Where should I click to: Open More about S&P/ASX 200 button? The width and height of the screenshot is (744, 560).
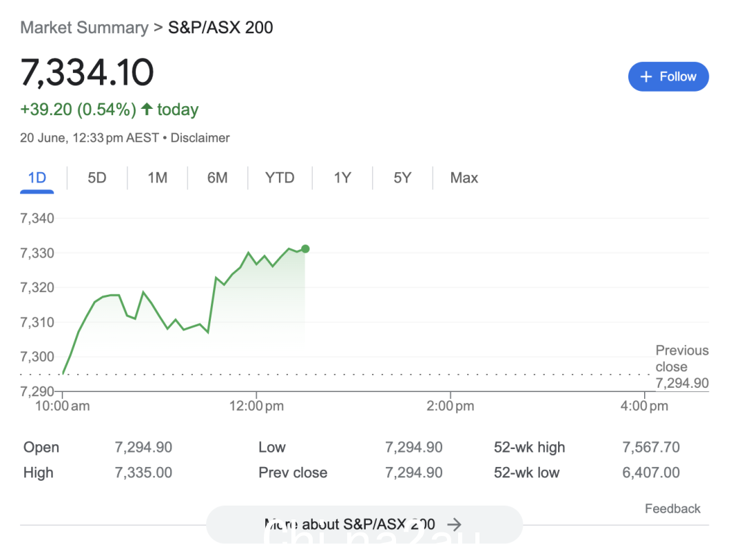pyautogui.click(x=364, y=524)
